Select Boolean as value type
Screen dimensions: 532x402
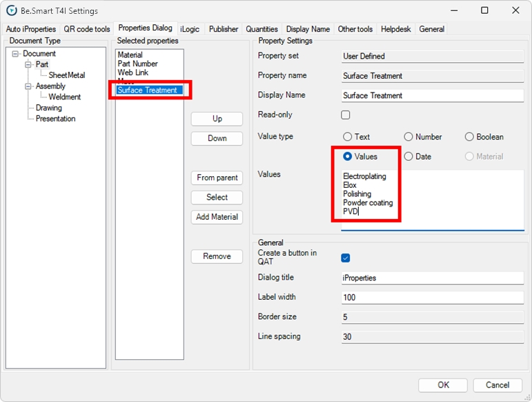469,137
